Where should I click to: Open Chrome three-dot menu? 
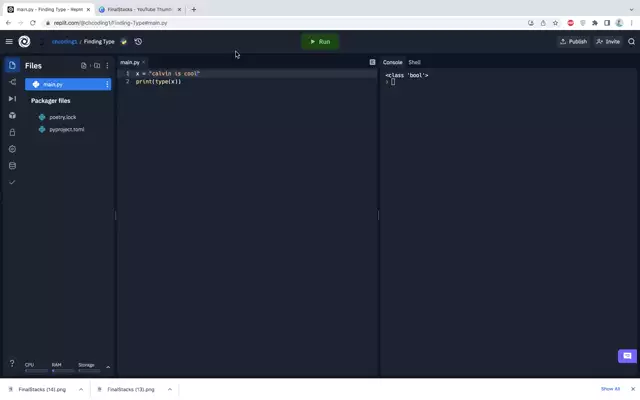(x=631, y=23)
